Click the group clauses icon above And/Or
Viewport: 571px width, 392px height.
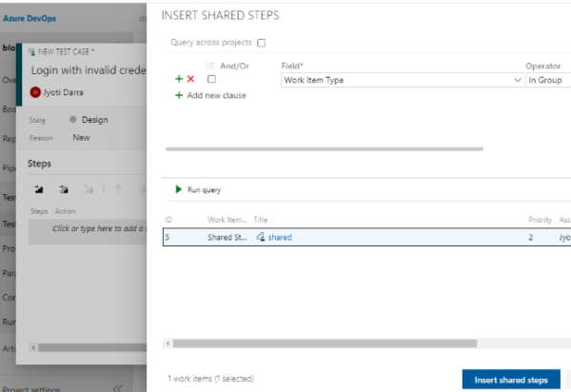[x=210, y=66]
